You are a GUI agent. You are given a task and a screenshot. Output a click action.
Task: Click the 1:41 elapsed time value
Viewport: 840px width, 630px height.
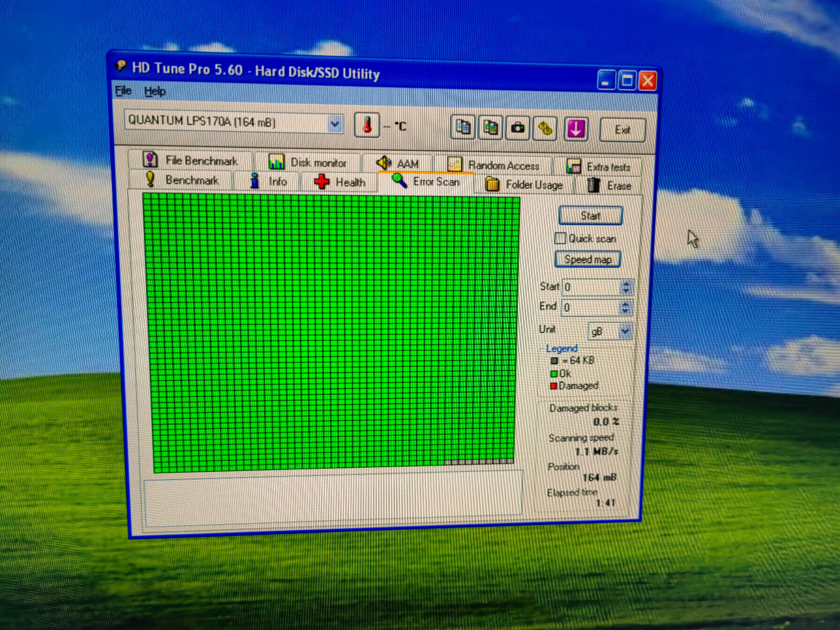tap(605, 502)
